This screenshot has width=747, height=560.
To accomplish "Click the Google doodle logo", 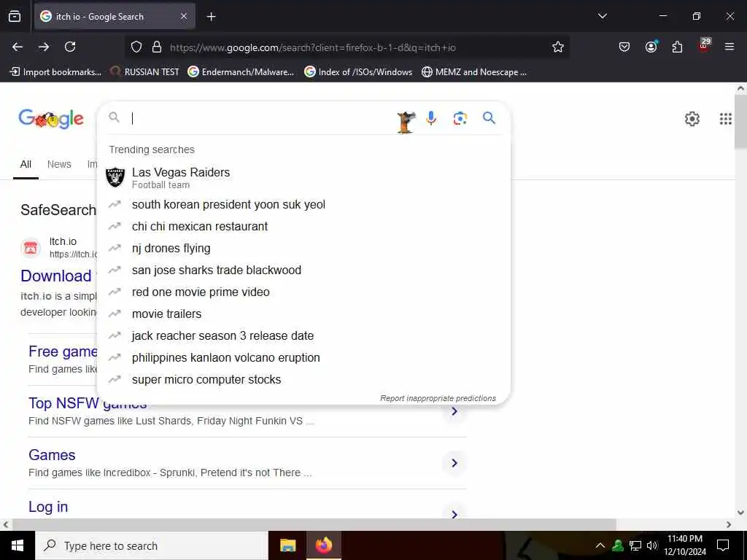I will (51, 119).
